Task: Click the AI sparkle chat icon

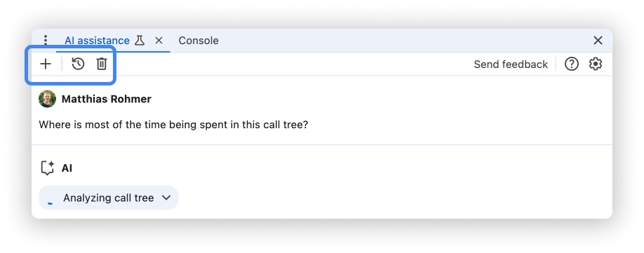Action: pyautogui.click(x=48, y=168)
